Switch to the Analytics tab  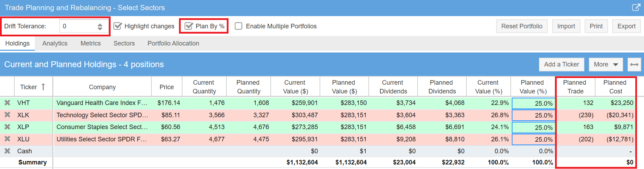tap(55, 43)
